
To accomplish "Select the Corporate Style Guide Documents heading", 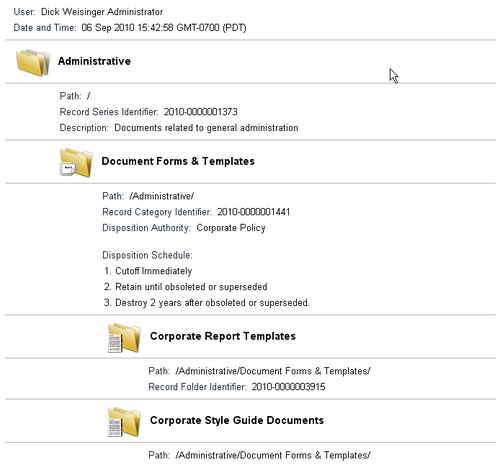I will [x=237, y=420].
